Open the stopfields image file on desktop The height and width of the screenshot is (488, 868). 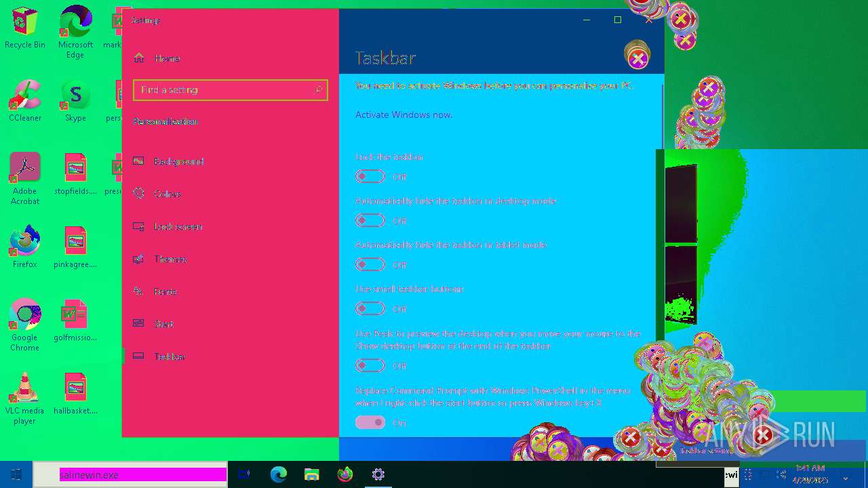tap(75, 174)
